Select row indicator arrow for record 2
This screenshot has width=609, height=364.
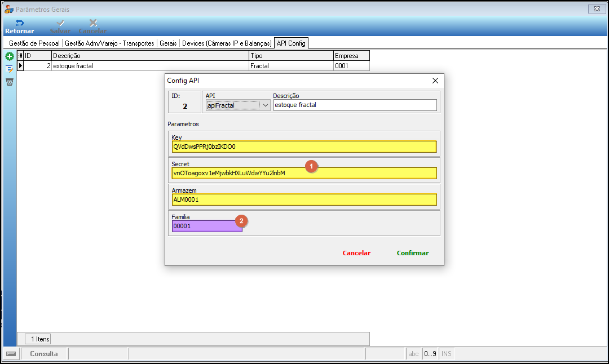coord(21,66)
